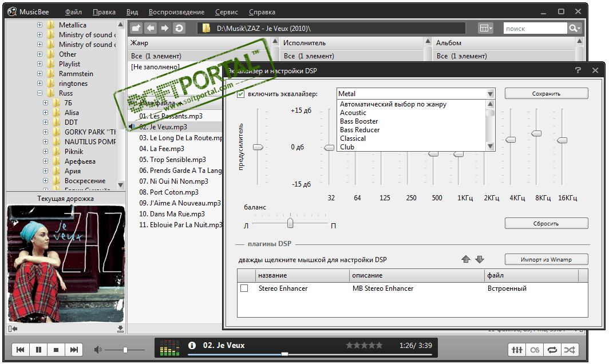Skip to the next track

(x=74, y=350)
